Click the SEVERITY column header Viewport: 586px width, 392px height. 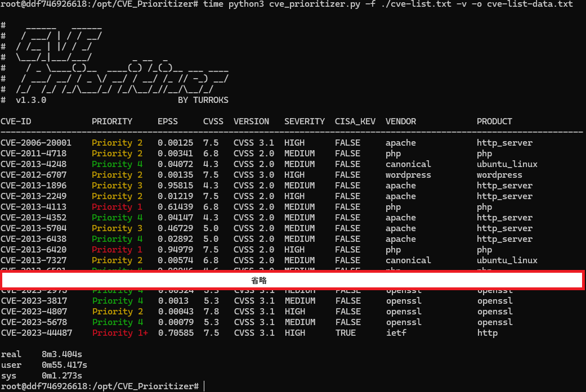(305, 121)
